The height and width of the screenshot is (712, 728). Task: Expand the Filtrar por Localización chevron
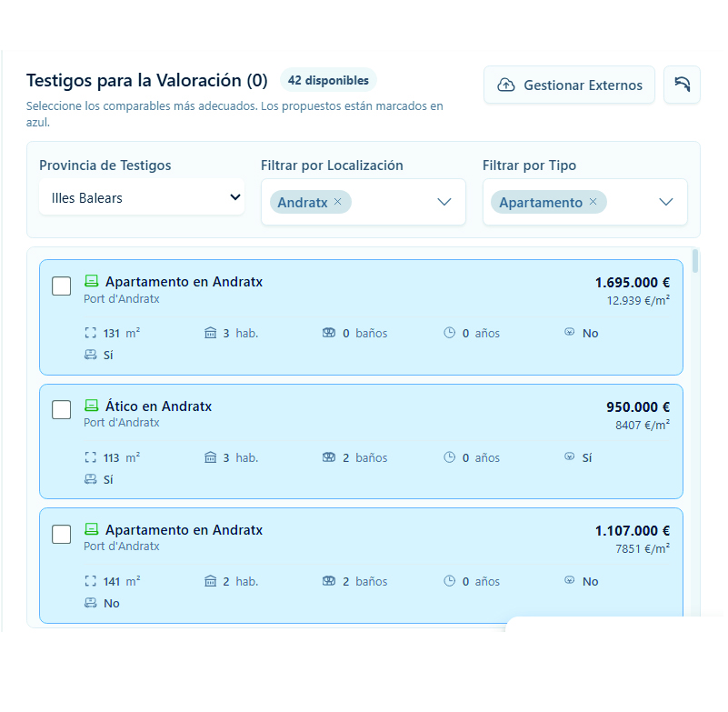444,202
